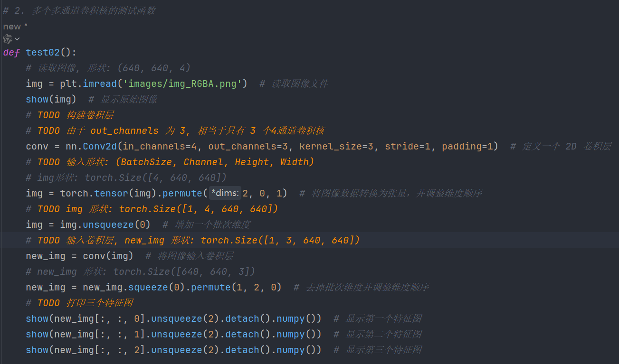Click 'detach' on the new_img[:, :, 0] line
Viewport: 619px width, 364px height.
(x=242, y=318)
